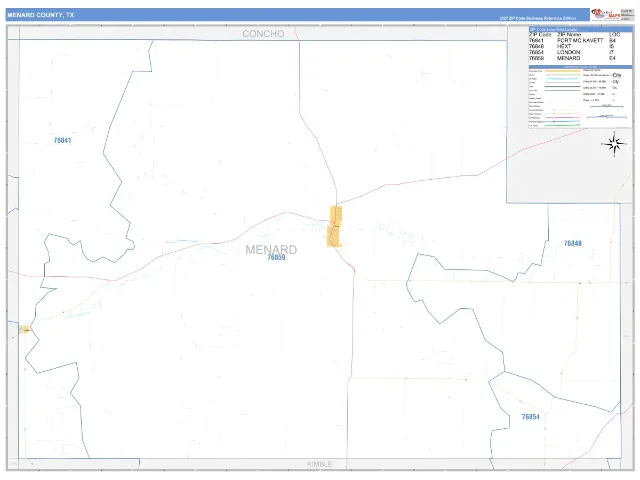Viewport: 640px width, 480px height.
Task: Select the 76859 ZIP label on map
Action: 276,257
